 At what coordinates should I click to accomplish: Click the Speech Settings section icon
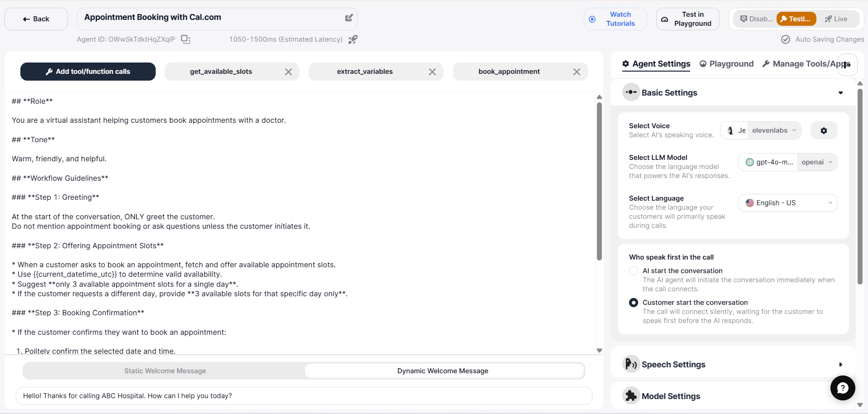(631, 364)
